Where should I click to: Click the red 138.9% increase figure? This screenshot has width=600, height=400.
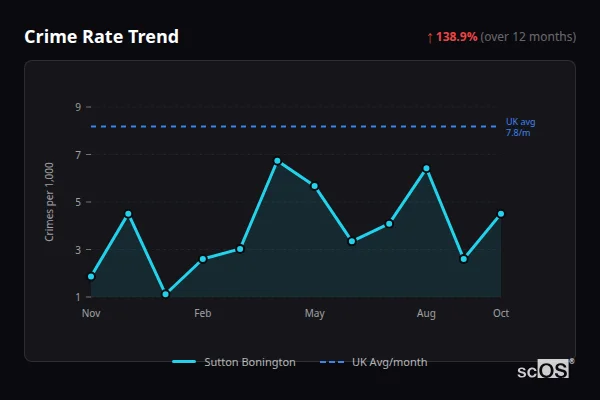coord(457,37)
